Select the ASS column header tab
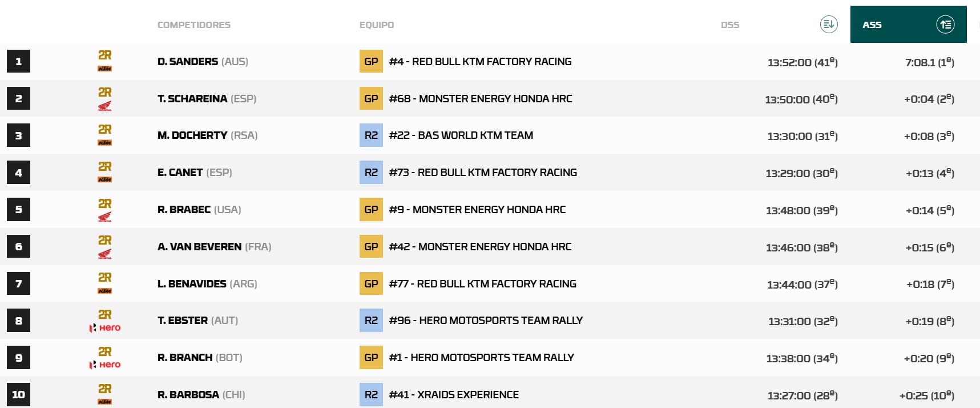Image resolution: width=980 pixels, height=408 pixels. (908, 25)
